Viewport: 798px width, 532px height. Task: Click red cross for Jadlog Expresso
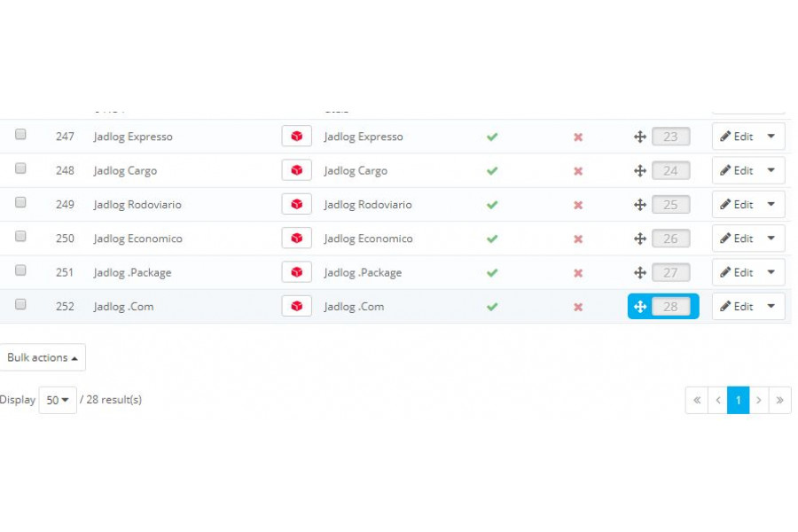click(578, 137)
